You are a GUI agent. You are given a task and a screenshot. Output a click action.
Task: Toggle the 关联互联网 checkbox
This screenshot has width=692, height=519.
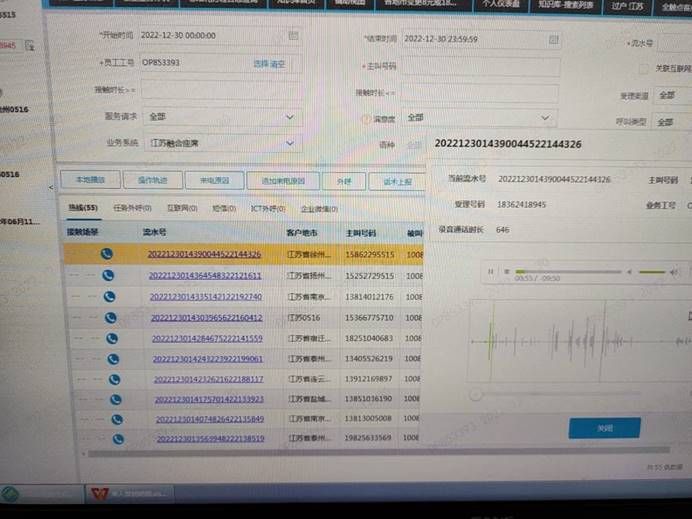(645, 68)
